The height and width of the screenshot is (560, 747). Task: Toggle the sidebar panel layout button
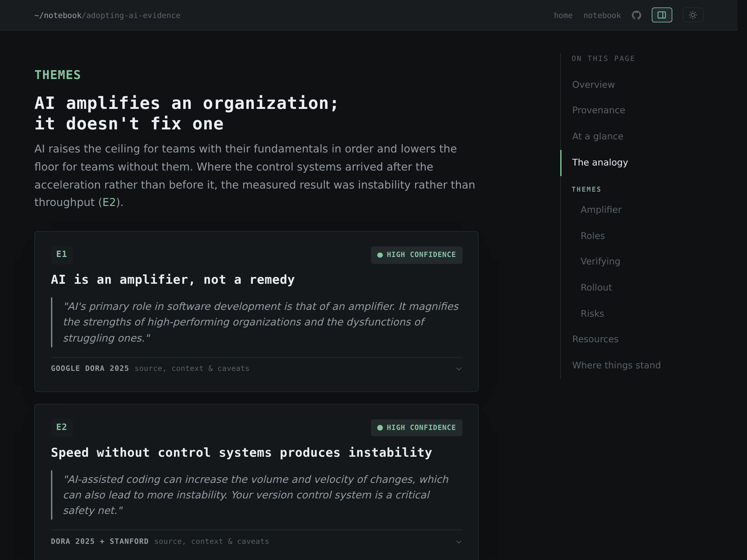click(x=661, y=15)
